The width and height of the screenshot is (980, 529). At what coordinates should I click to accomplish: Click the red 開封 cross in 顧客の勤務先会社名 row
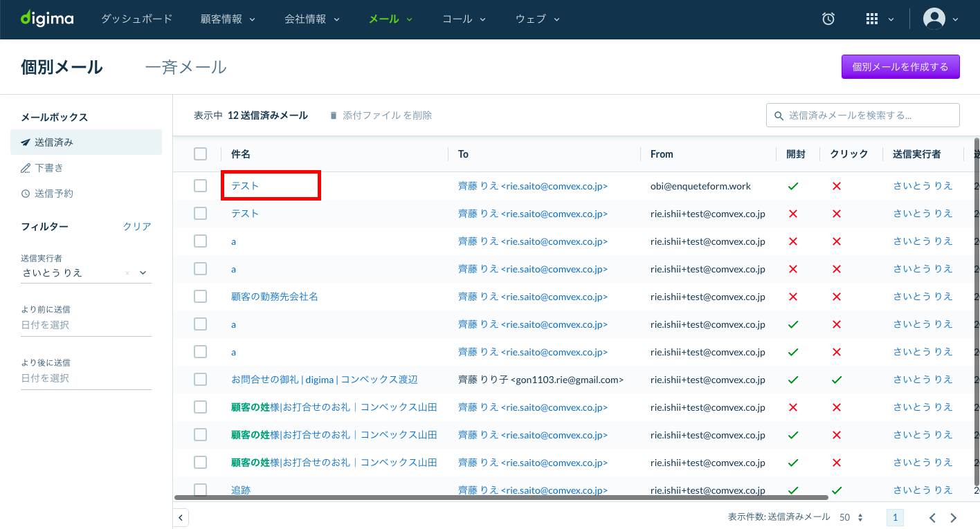(x=793, y=297)
